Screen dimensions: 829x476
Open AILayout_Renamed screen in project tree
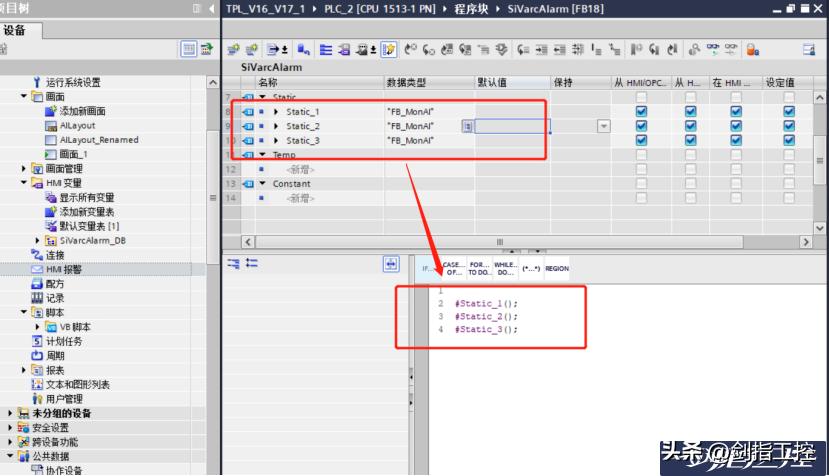99,140
